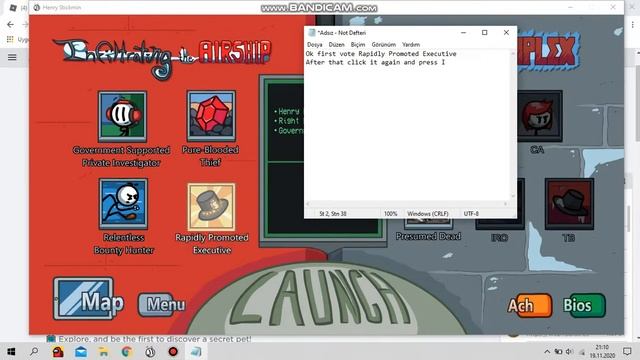This screenshot has height=360, width=640.
Task: Open the game Menu button
Action: click(162, 304)
